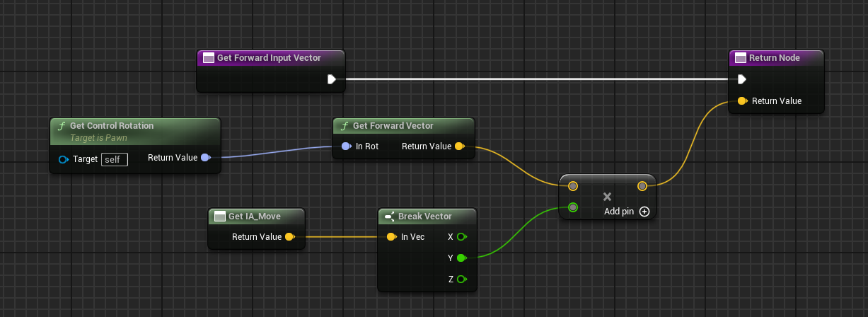Image resolution: width=868 pixels, height=317 pixels.
Task: Click the In Rot input pin
Action: (346, 146)
